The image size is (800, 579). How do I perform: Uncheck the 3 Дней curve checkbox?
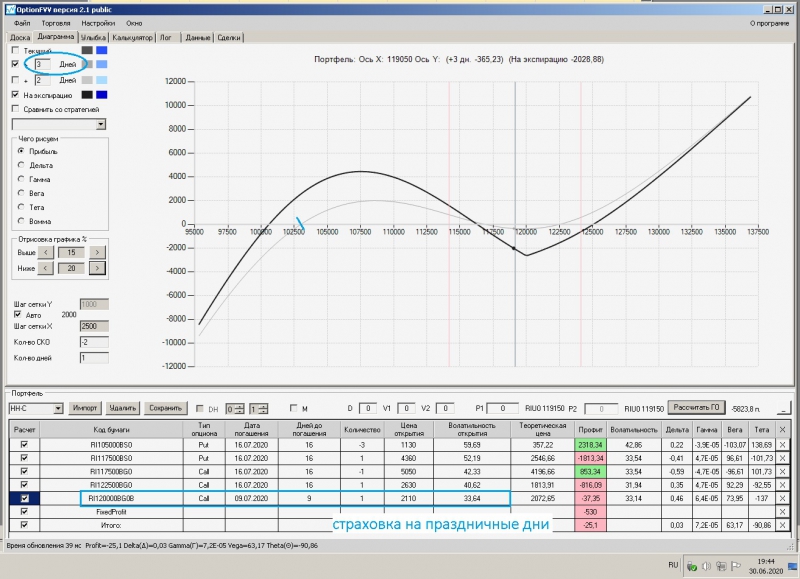(15, 64)
